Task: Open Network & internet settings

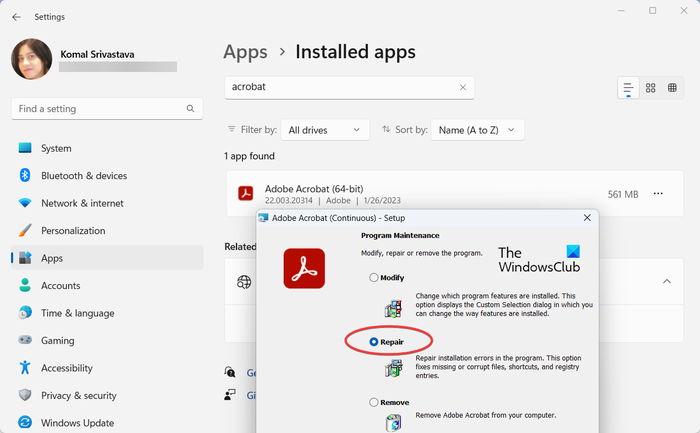Action: point(107,203)
